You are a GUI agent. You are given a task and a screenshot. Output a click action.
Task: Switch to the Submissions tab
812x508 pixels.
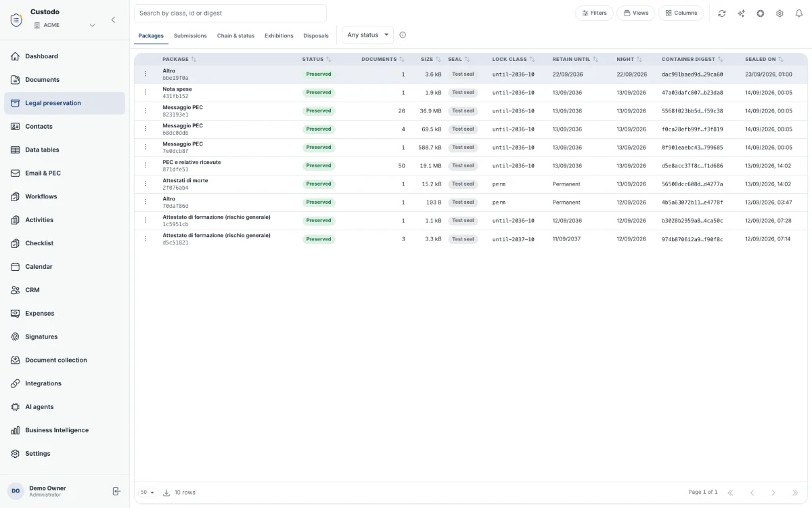click(190, 36)
